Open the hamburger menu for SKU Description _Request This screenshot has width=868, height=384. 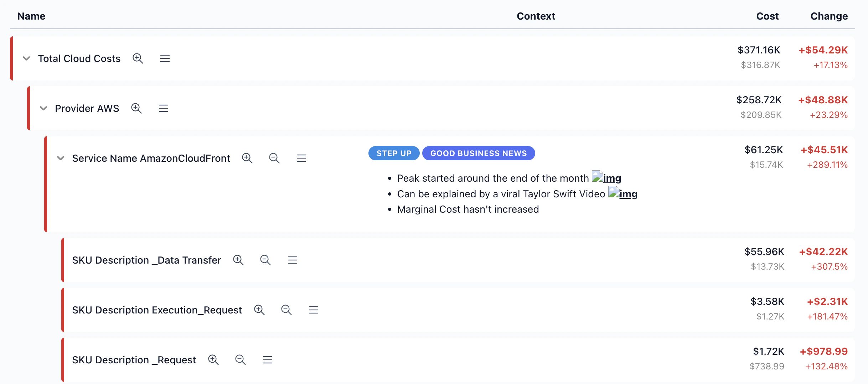coord(268,360)
